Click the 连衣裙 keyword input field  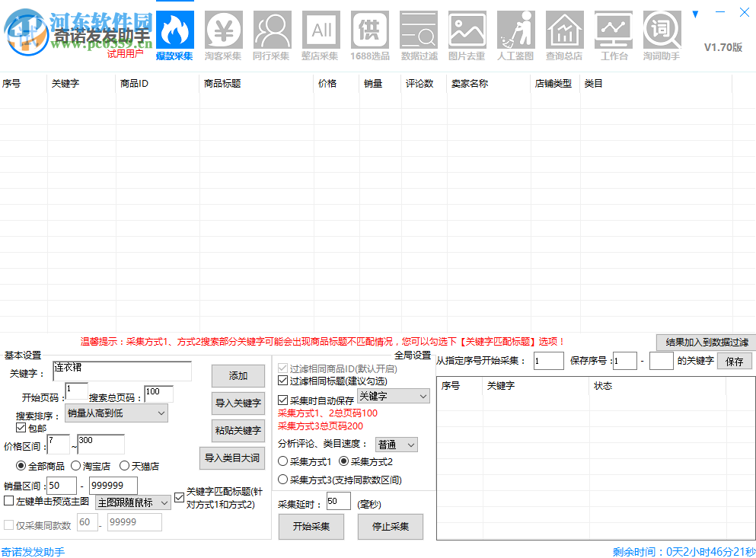(122, 371)
